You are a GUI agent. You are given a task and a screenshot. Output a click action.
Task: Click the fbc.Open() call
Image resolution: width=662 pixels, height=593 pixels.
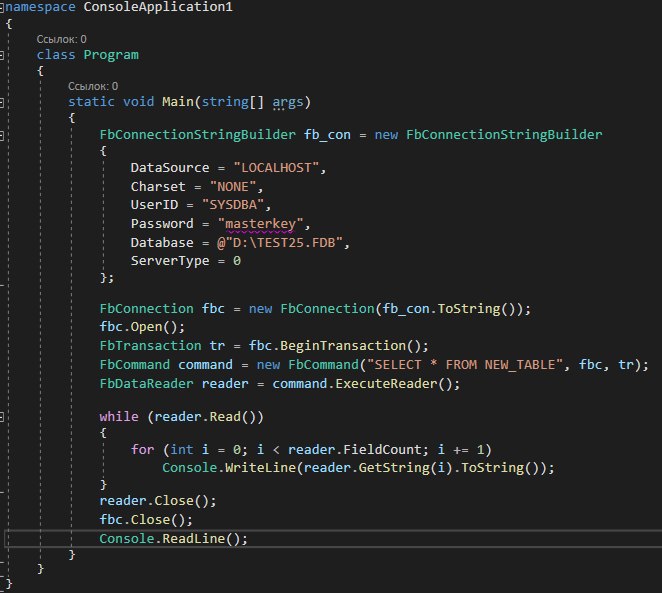click(x=142, y=327)
